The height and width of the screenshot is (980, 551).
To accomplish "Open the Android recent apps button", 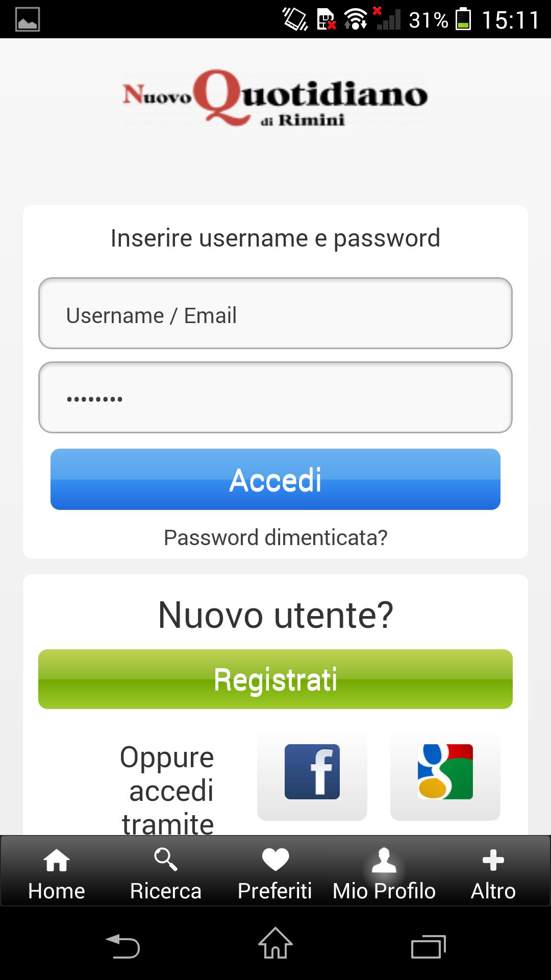I will coord(428,946).
